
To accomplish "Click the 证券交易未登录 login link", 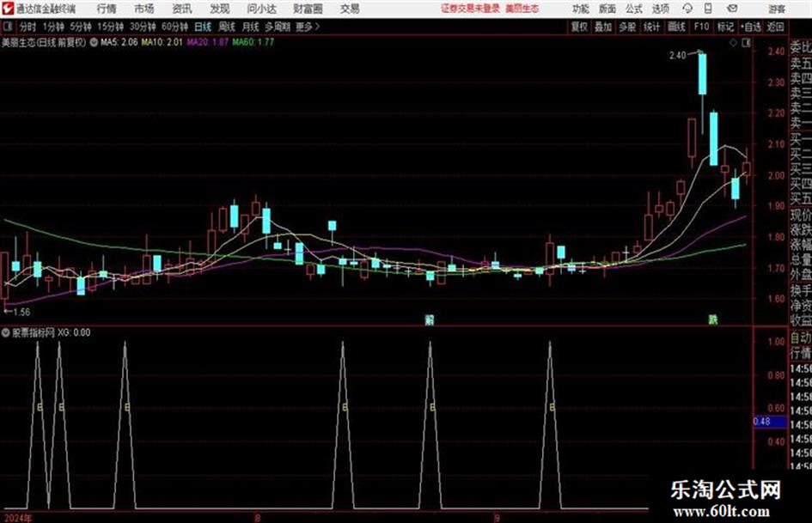I will tap(470, 9).
